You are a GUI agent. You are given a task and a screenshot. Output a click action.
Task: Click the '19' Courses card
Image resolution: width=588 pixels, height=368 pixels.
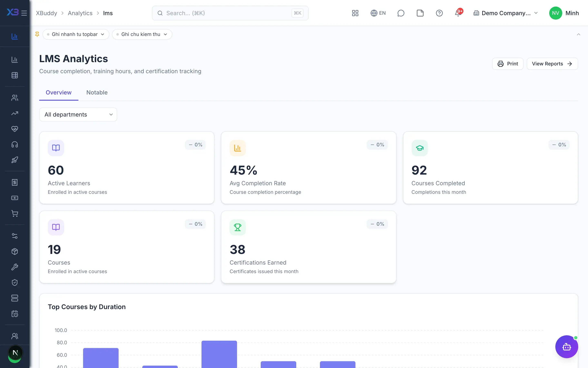pyautogui.click(x=127, y=247)
